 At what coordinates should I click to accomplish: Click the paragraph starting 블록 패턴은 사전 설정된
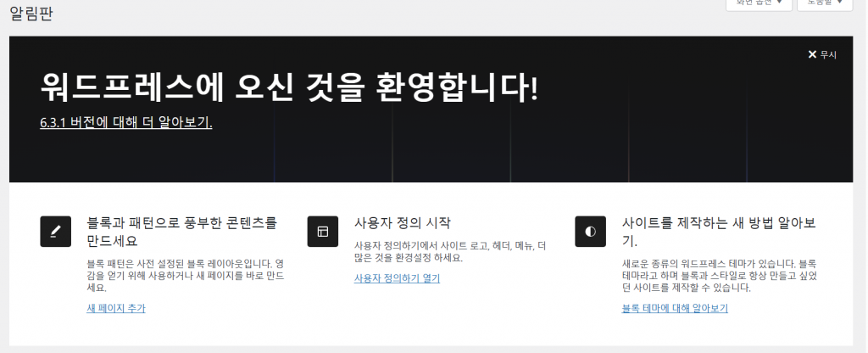(x=186, y=275)
